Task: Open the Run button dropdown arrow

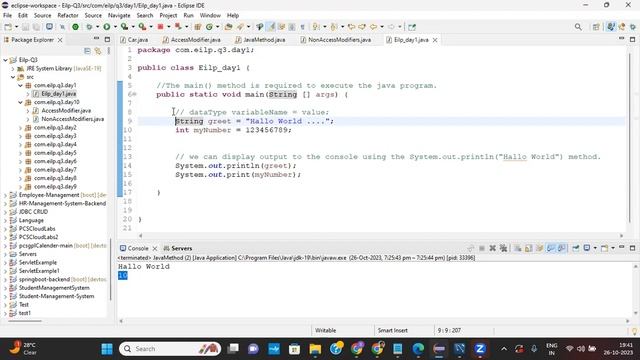Action: tap(115, 27)
